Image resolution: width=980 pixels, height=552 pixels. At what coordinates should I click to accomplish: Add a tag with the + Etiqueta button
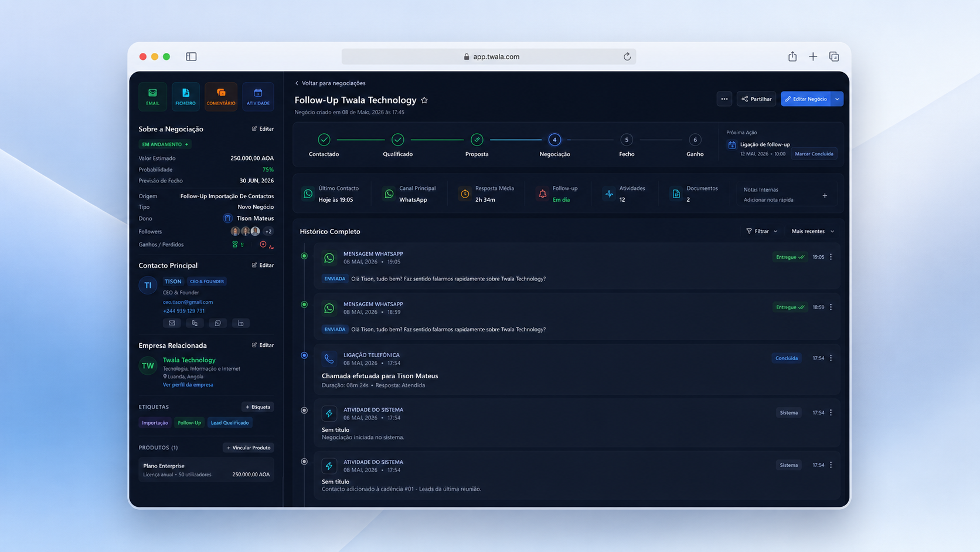[x=258, y=407]
